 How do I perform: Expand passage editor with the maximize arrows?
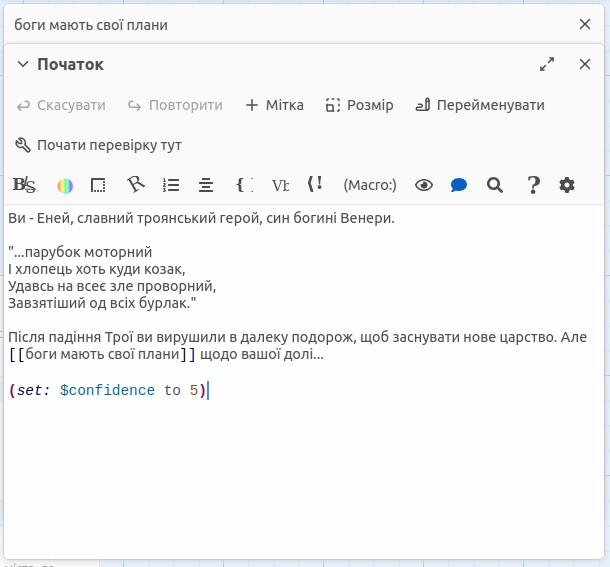pos(547,65)
